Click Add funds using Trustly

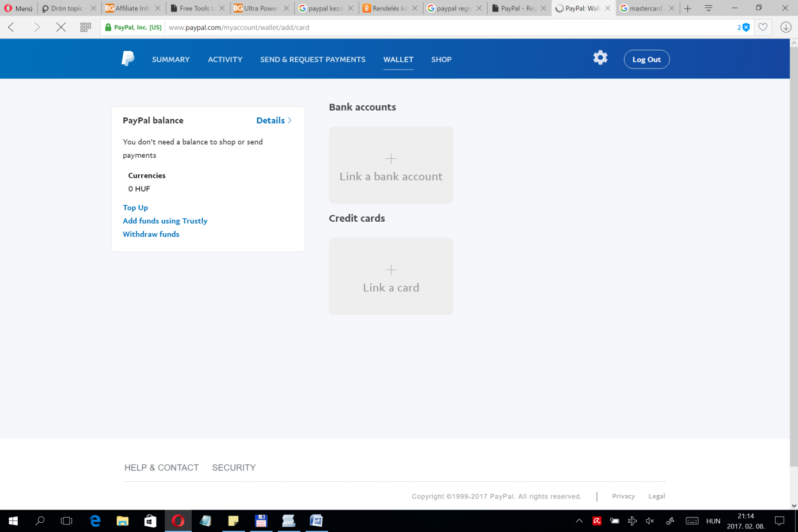click(x=165, y=221)
